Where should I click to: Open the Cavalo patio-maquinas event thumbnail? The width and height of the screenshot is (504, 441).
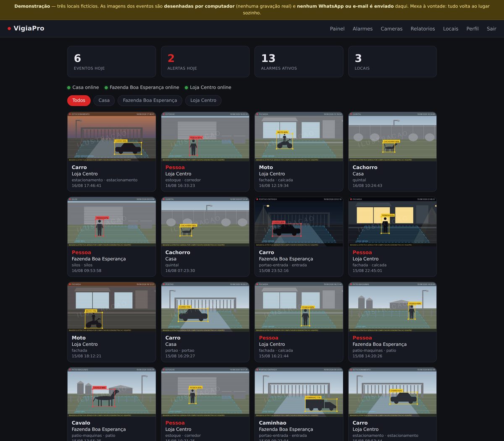pos(111,392)
